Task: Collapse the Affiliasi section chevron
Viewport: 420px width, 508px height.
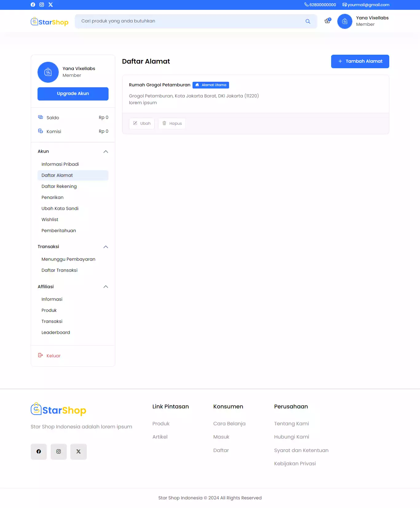Action: pos(106,287)
